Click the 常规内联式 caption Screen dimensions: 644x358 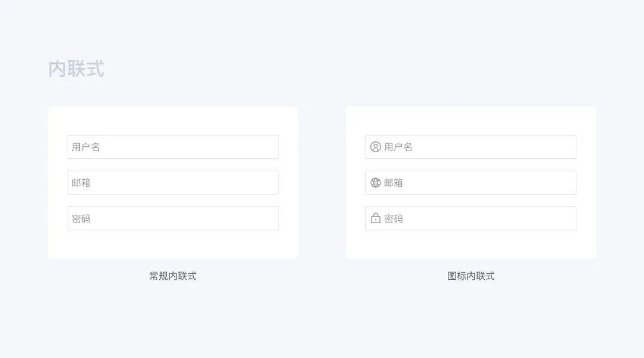(173, 276)
